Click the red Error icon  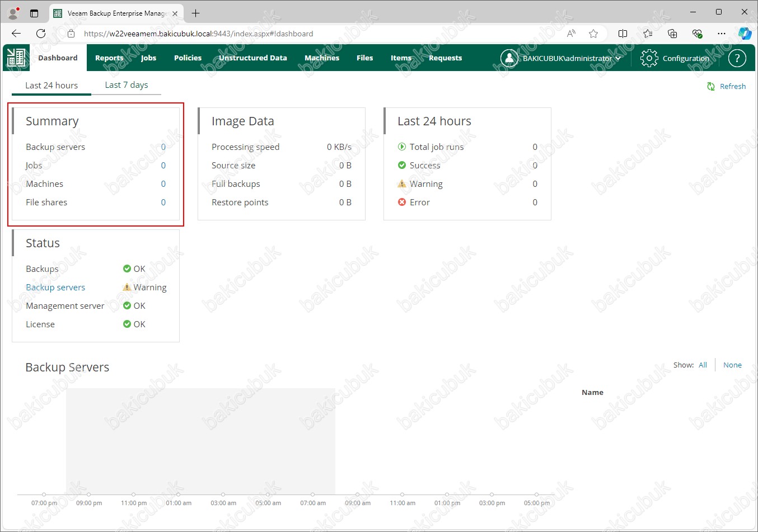402,202
